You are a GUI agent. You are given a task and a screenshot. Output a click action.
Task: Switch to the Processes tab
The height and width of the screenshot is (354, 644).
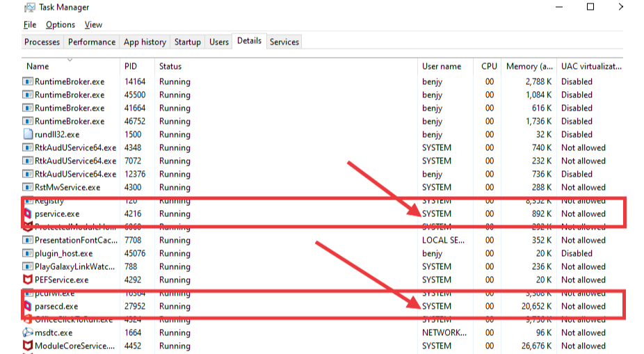point(42,42)
